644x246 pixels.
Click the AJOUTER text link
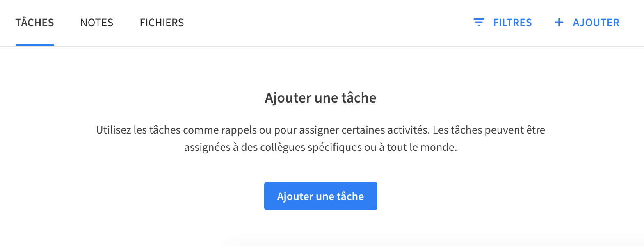click(596, 23)
